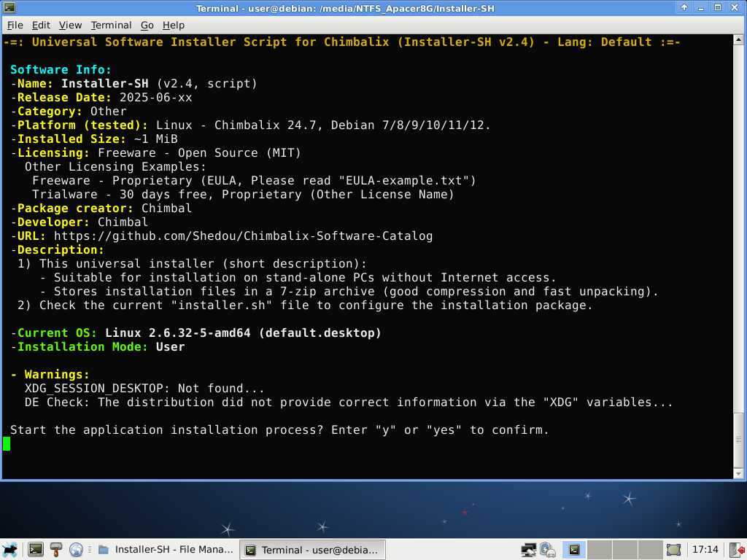The height and width of the screenshot is (560, 747).
Task: Click the scrollbar up arrow
Action: pyautogui.click(x=738, y=39)
